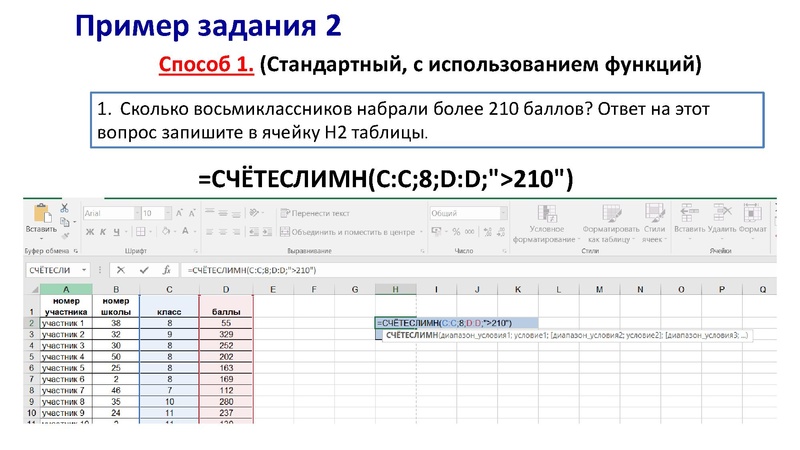Select column D header
Viewport: 800px width, 450px height.
pyautogui.click(x=226, y=289)
